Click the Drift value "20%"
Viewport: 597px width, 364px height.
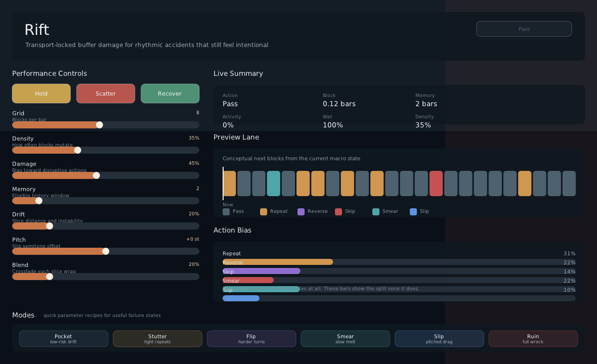point(194,214)
